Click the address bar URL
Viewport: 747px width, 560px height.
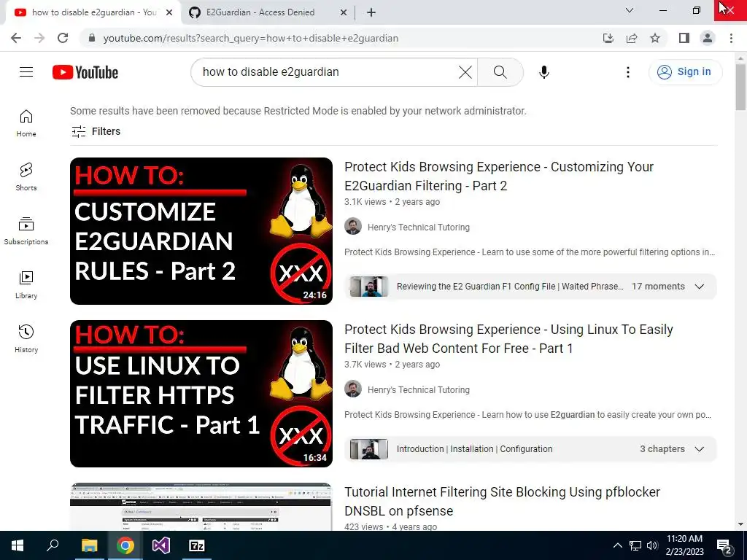point(251,38)
